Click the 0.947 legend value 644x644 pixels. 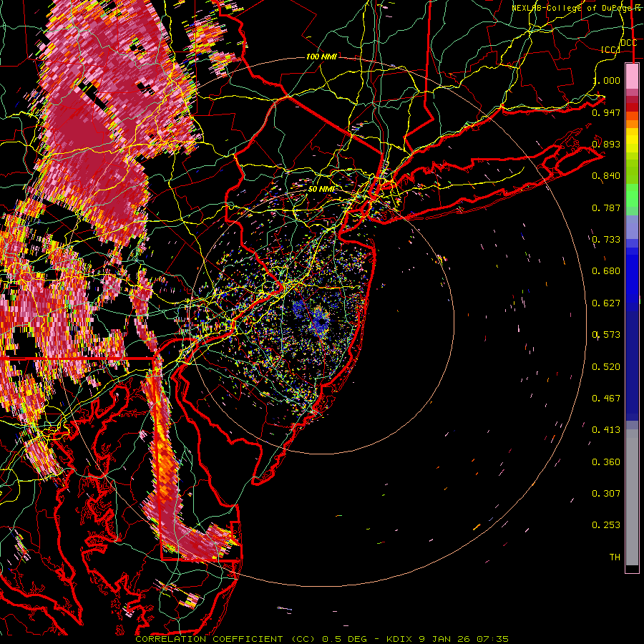pos(606,112)
